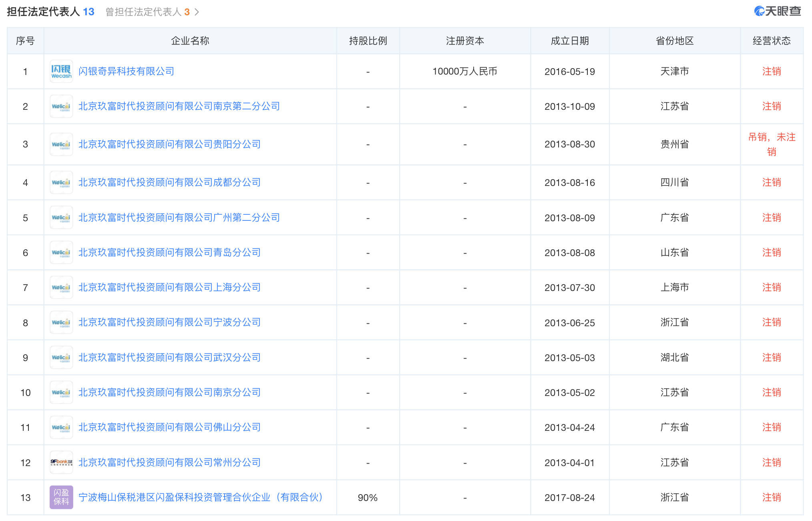This screenshot has height=521, width=812.
Task: Expand chevron next to 曾担任法定代表人
Action: pyautogui.click(x=197, y=12)
